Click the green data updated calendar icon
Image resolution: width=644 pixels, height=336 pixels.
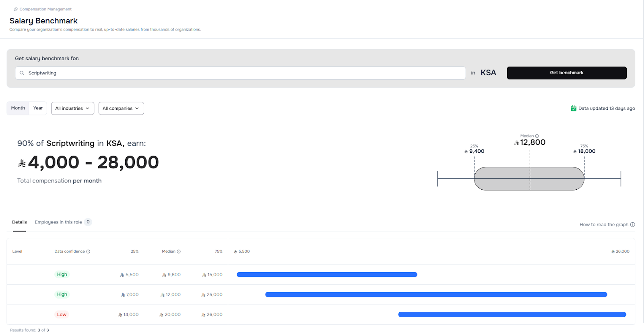click(x=573, y=109)
